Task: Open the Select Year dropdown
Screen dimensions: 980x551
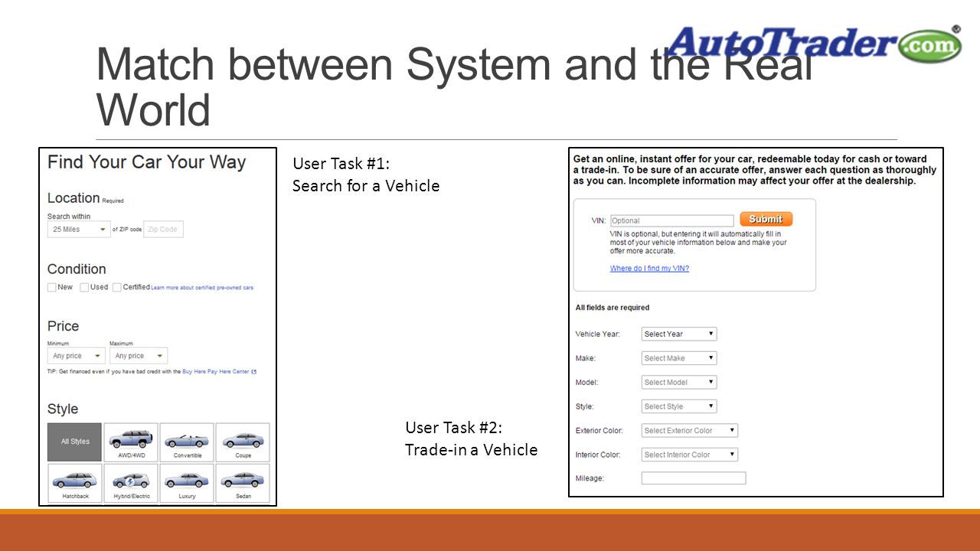Action: [679, 334]
